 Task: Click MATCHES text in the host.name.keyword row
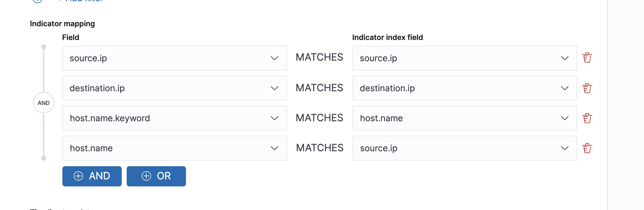[320, 118]
